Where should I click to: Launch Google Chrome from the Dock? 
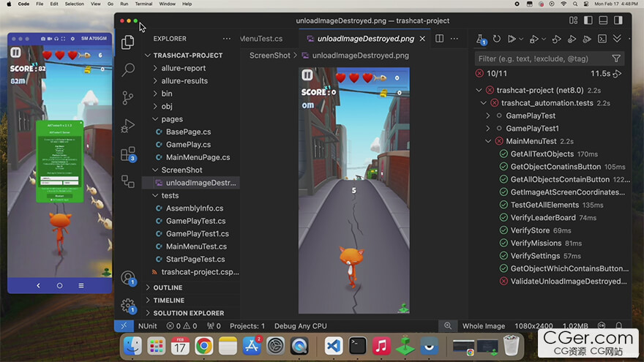pyautogui.click(x=203, y=346)
